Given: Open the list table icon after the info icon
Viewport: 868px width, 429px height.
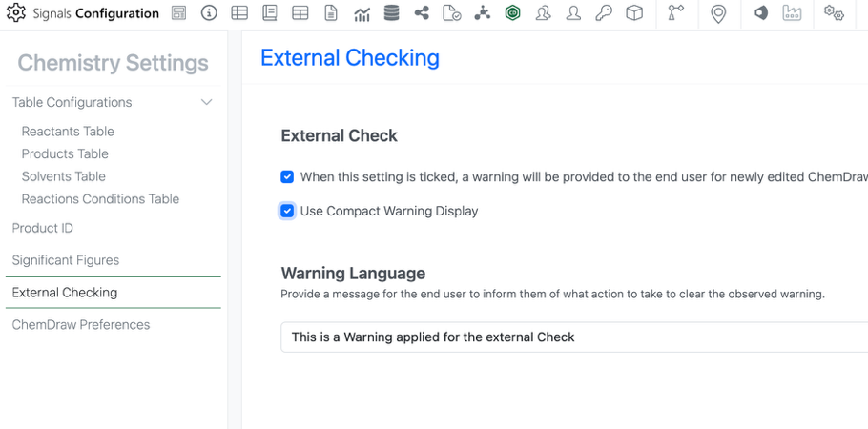Looking at the screenshot, I should [x=239, y=13].
